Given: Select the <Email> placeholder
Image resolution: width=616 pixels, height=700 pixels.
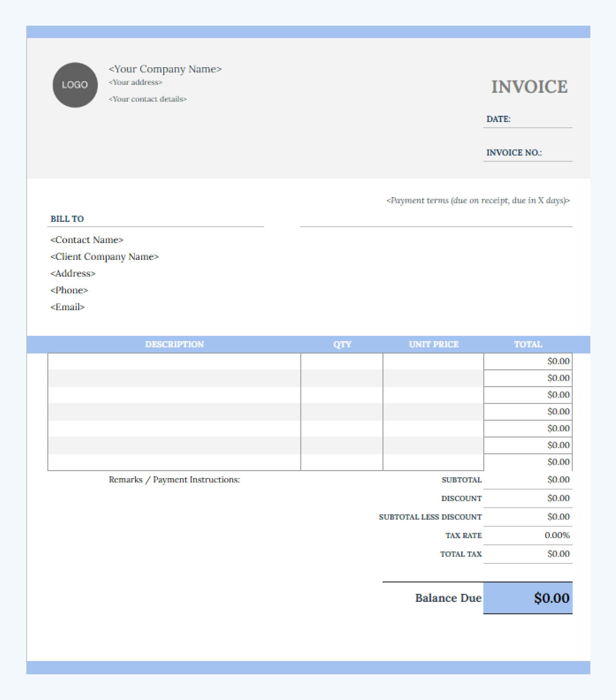Looking at the screenshot, I should point(67,307).
